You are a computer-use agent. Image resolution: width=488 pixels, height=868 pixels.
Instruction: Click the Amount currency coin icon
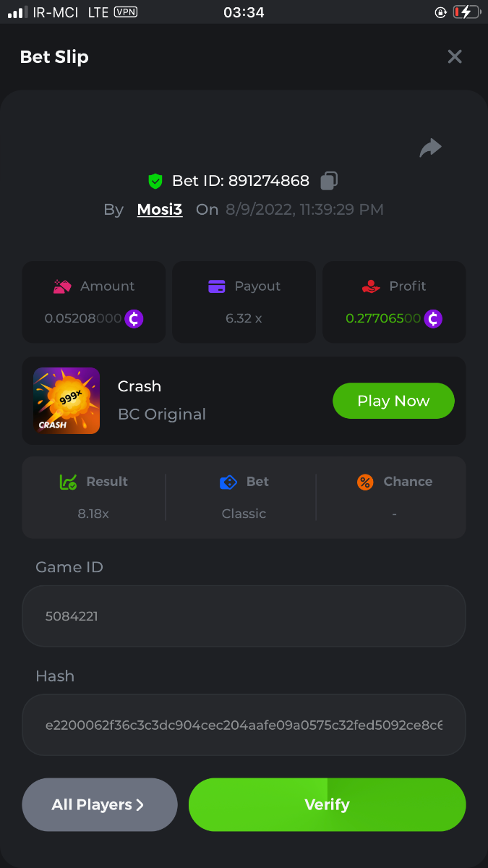134,318
